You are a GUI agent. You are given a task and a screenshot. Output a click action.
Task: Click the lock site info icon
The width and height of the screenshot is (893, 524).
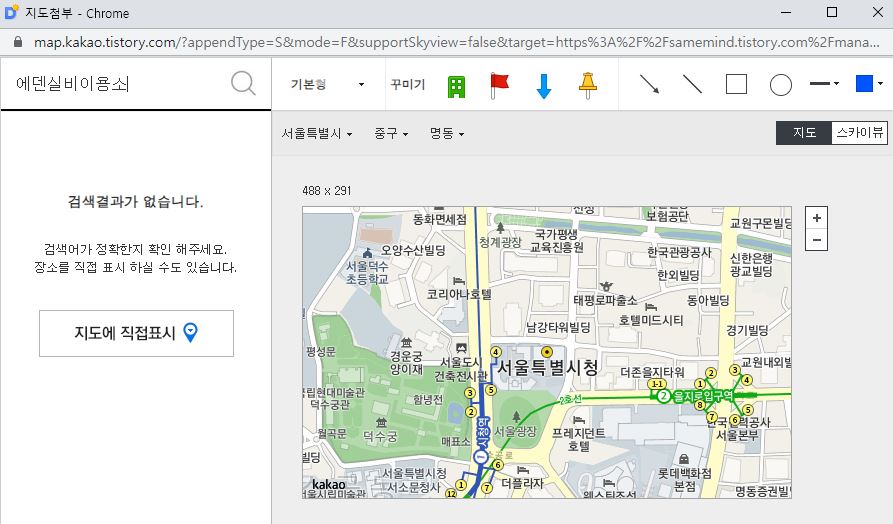(x=18, y=42)
